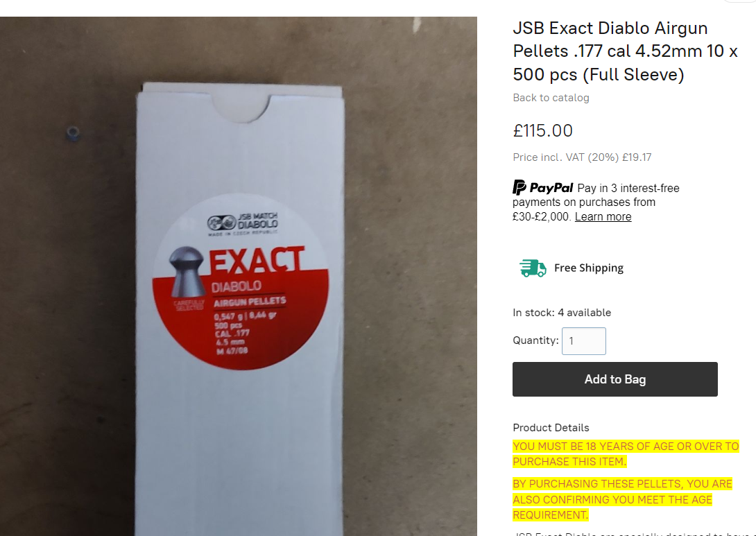Click the Free Shipping label
Screen dimensions: 756x536
[588, 268]
